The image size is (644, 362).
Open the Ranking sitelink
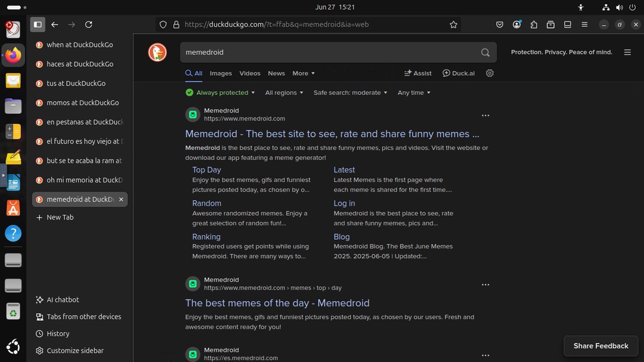click(x=206, y=237)
